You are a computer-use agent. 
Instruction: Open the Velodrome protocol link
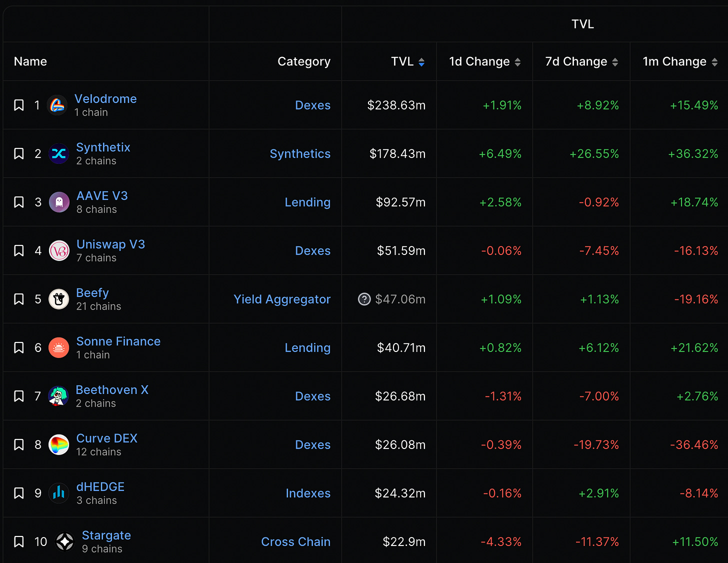tap(105, 98)
